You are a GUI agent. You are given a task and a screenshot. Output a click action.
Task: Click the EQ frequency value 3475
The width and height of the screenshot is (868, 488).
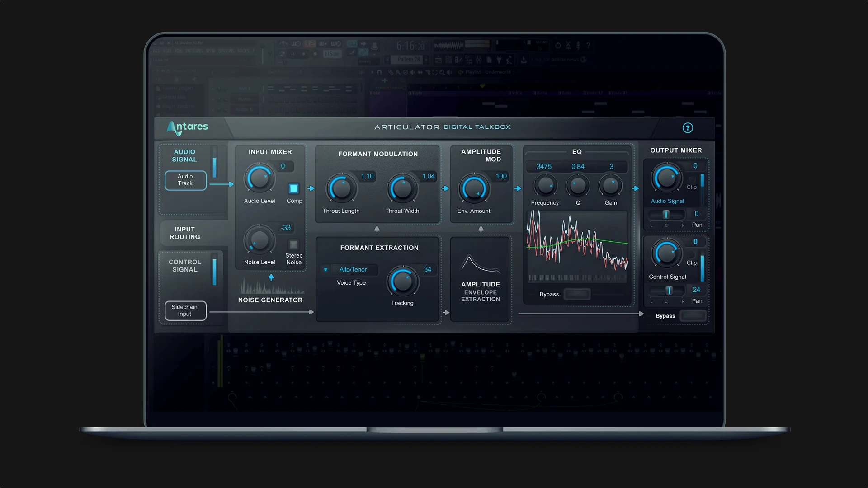(x=544, y=167)
